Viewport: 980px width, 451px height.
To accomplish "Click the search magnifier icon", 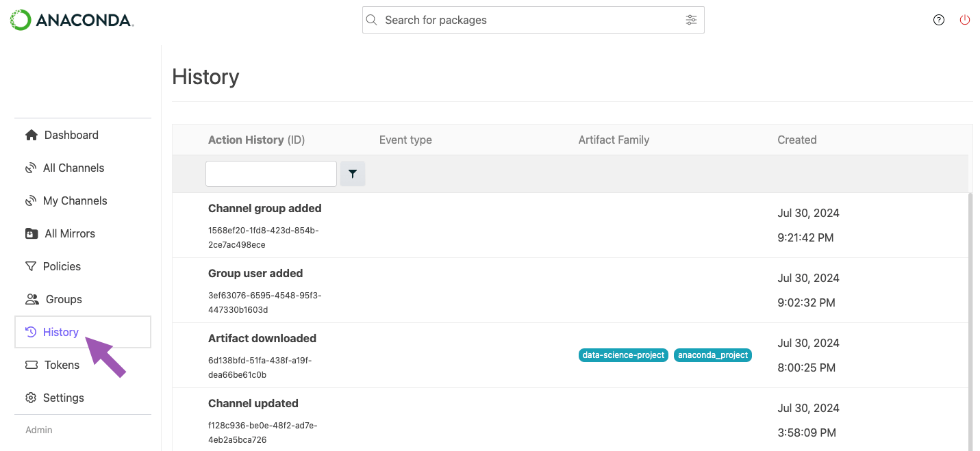I will point(372,20).
